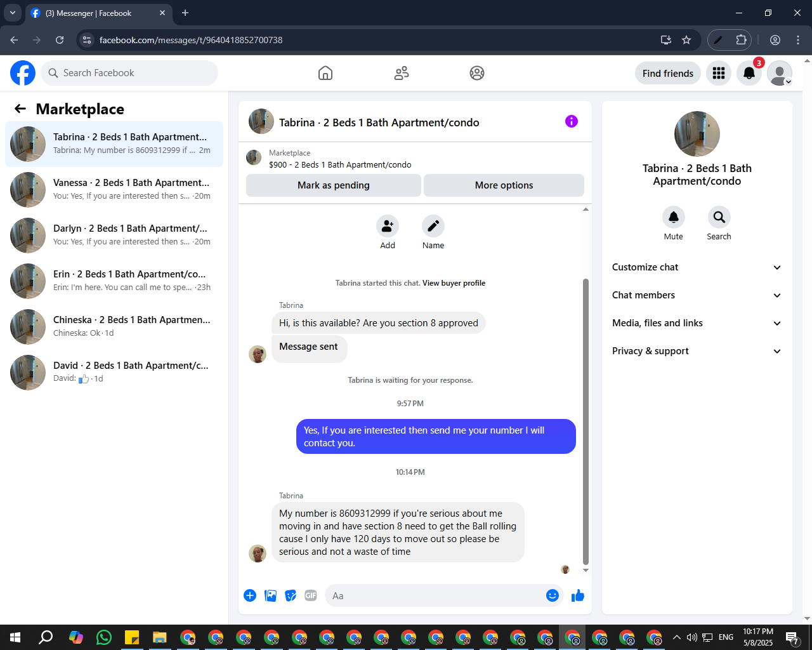Screen dimensions: 812x650
Task: Open Chrome profile icon in toolbar
Action: 775,40
